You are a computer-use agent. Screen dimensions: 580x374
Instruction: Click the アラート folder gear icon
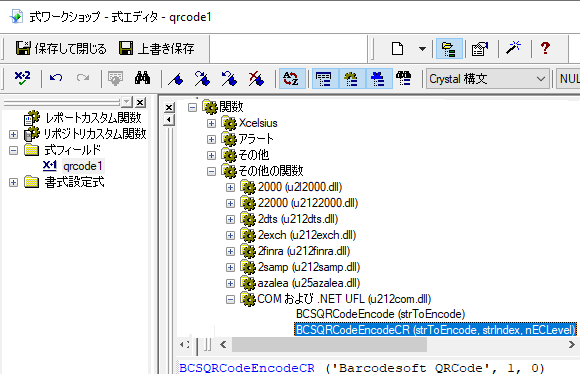(x=229, y=139)
